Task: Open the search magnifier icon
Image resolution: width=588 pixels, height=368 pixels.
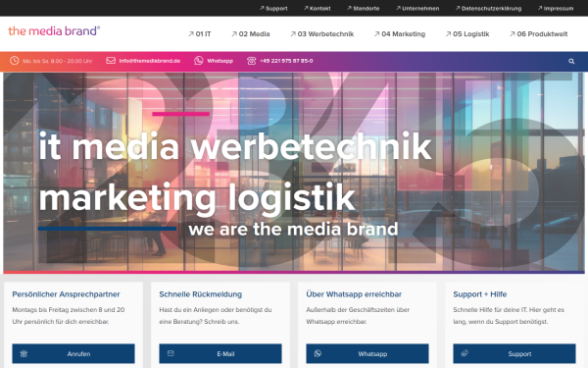Action: [571, 61]
